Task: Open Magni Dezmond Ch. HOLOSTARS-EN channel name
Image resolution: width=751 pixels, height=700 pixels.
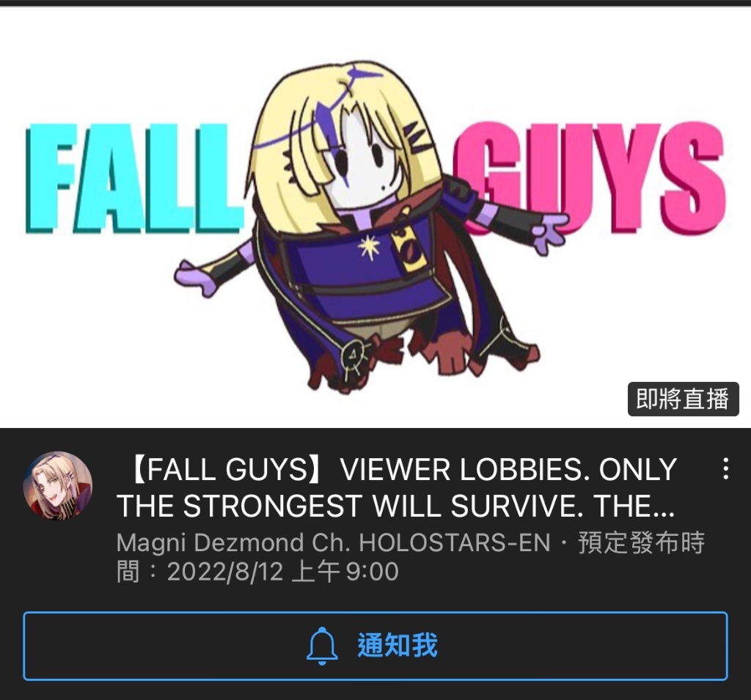Action: 334,543
